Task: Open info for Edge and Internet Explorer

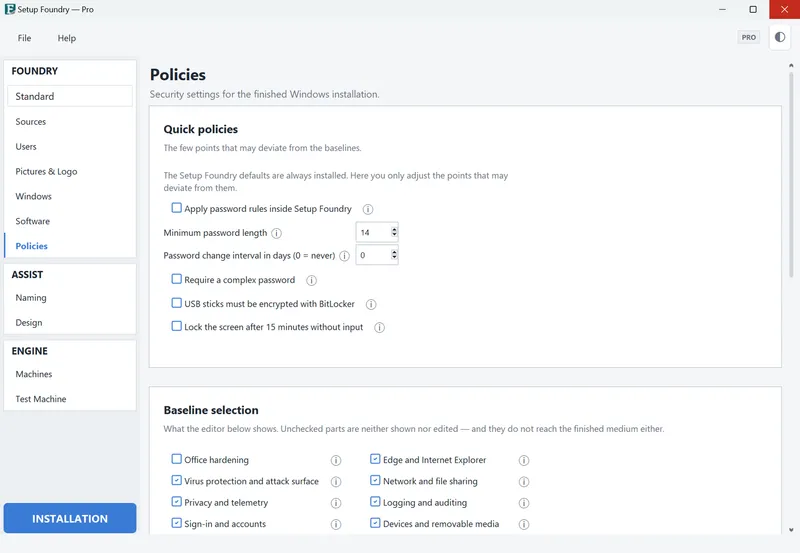Action: tap(523, 460)
